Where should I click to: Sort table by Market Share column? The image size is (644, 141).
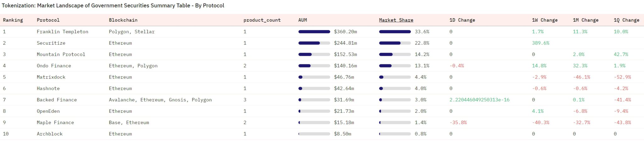coord(396,20)
